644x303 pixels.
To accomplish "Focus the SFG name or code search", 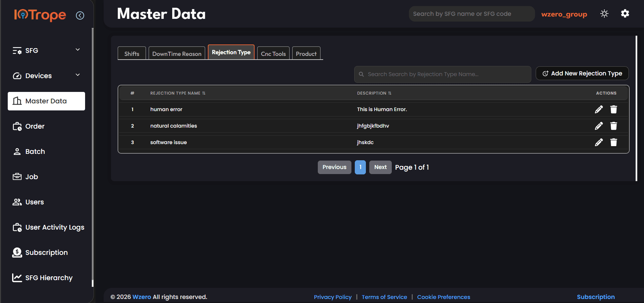I will pos(472,14).
